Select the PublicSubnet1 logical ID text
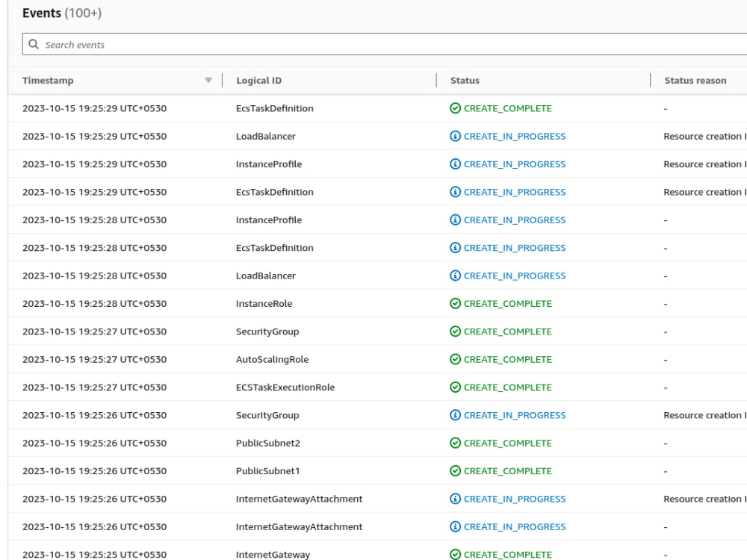The width and height of the screenshot is (747, 560). click(267, 471)
